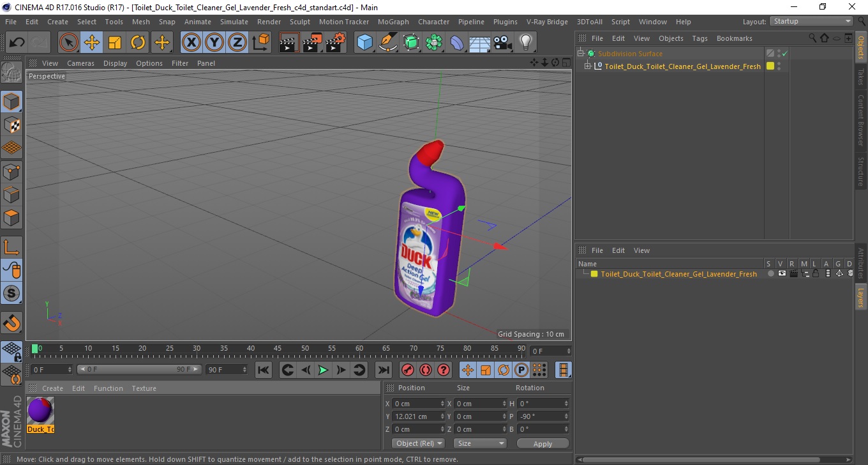The height and width of the screenshot is (465, 868).
Task: Select the Subdivision Surface object
Action: pos(630,54)
